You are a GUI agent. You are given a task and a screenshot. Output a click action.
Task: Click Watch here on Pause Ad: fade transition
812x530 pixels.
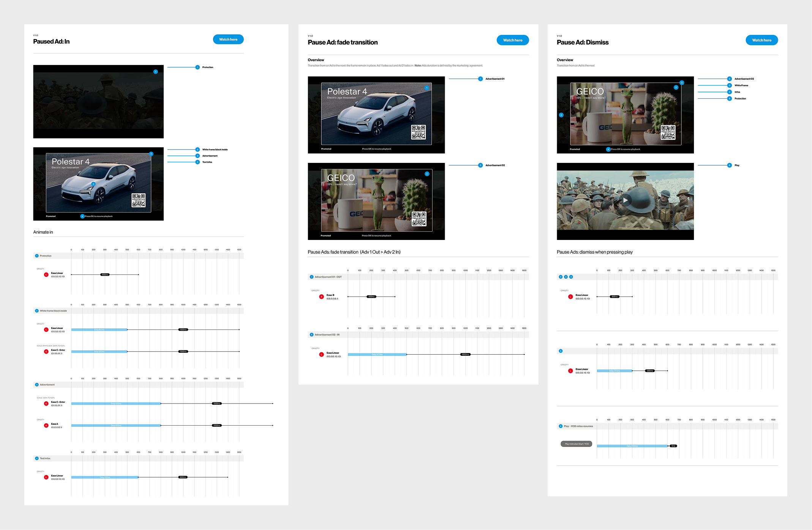[513, 40]
